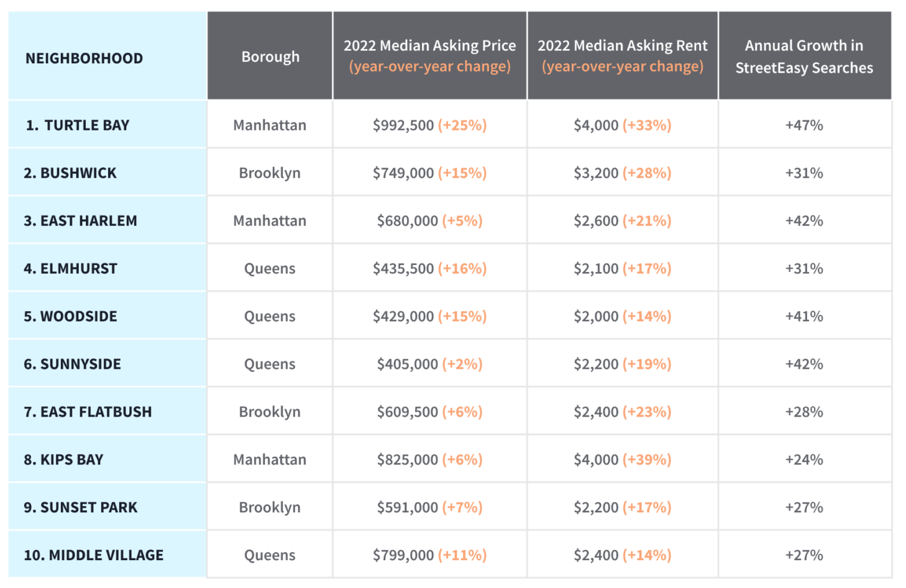Viewport: 906px width, 588px height.
Task: Select the 2022 Median Asking Rent header
Action: (622, 56)
